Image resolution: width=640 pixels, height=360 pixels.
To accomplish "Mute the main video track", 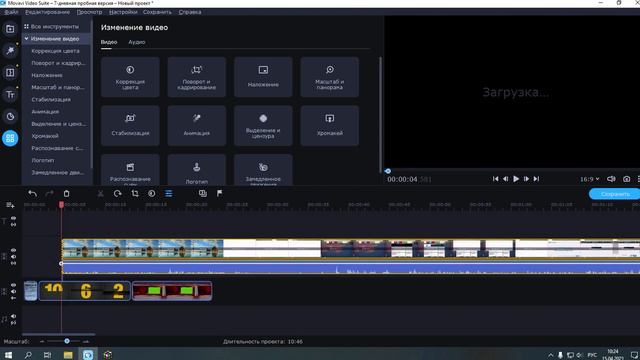I will pyautogui.click(x=13, y=257).
